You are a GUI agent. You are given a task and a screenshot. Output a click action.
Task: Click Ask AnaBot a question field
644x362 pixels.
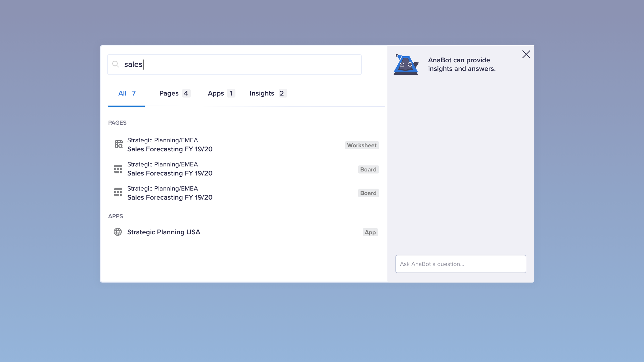point(461,264)
